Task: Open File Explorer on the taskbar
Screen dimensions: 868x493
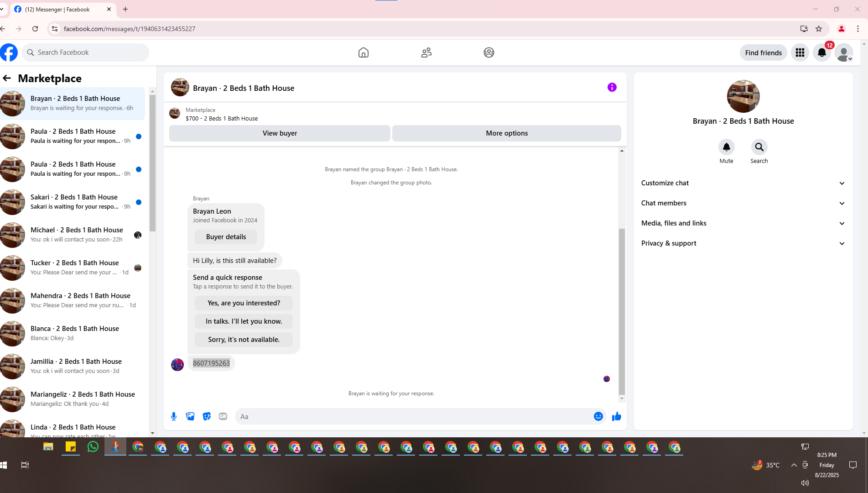Action: pyautogui.click(x=48, y=447)
